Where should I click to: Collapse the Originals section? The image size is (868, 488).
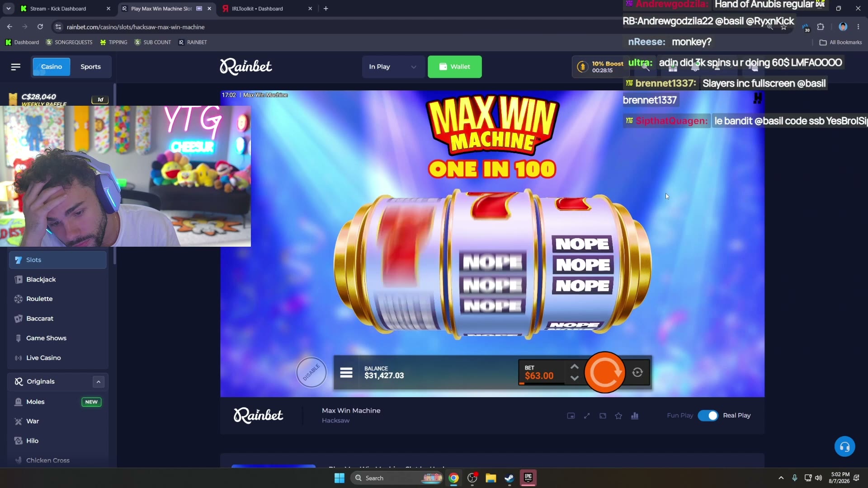99,382
